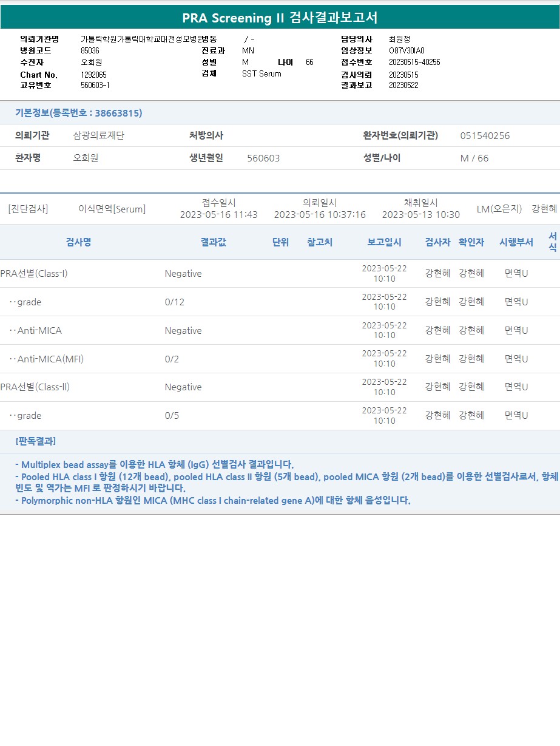The image size is (560, 746).
Task: Click the 기본정보 registration number heading
Action: point(79,113)
